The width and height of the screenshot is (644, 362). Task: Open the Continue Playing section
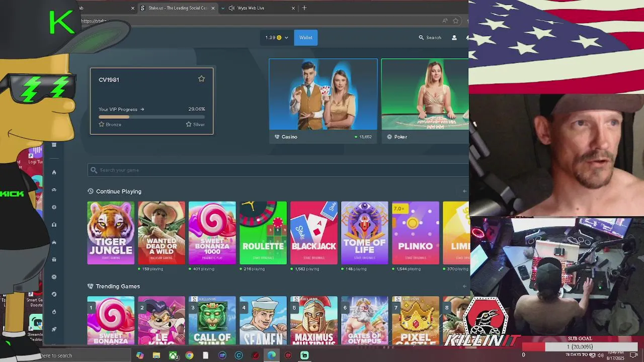tap(119, 192)
